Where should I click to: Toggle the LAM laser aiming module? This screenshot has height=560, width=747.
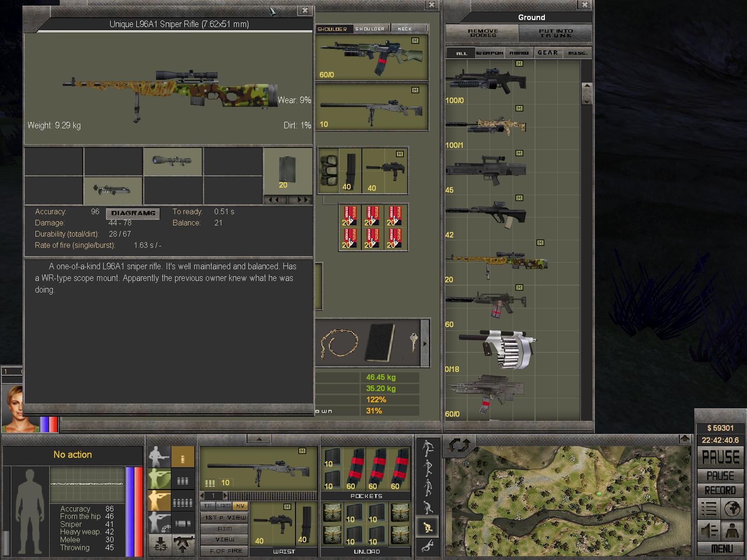tap(224, 506)
